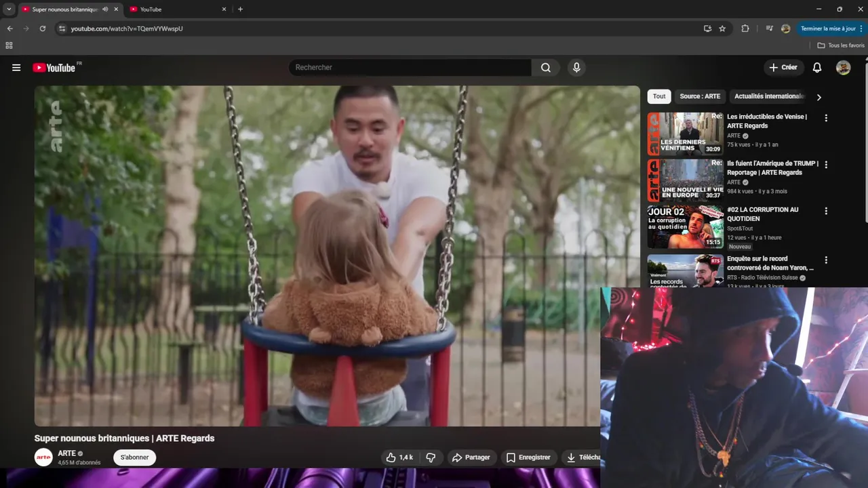Viewport: 868px width, 488px height.
Task: Open options for Ils fuient l'Amérique video
Action: coord(825,165)
